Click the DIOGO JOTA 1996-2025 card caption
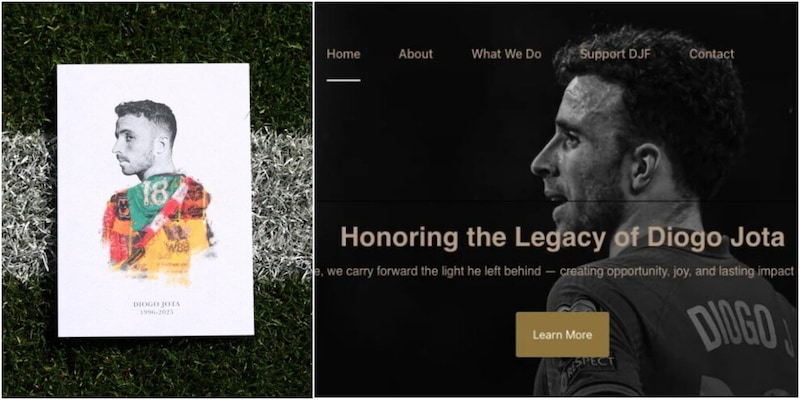This screenshot has height=400, width=800. 157,308
